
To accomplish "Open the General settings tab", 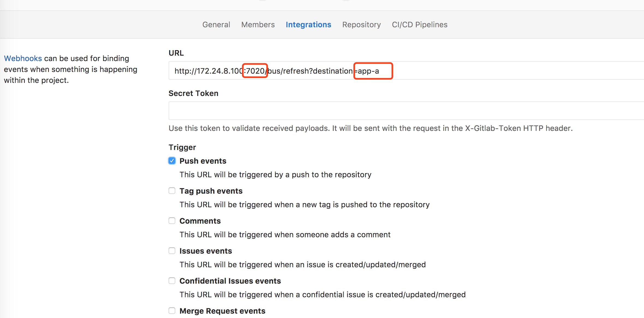I will click(216, 25).
